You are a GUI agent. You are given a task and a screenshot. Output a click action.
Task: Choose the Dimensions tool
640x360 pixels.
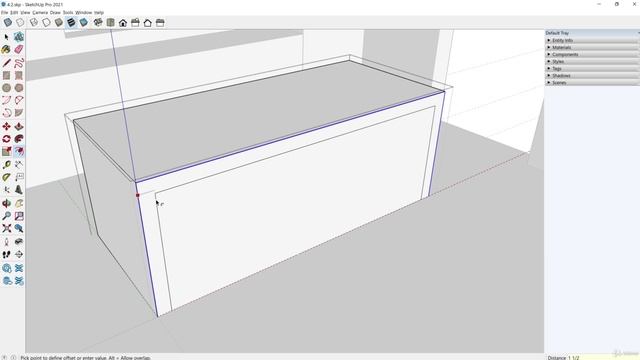[19, 165]
